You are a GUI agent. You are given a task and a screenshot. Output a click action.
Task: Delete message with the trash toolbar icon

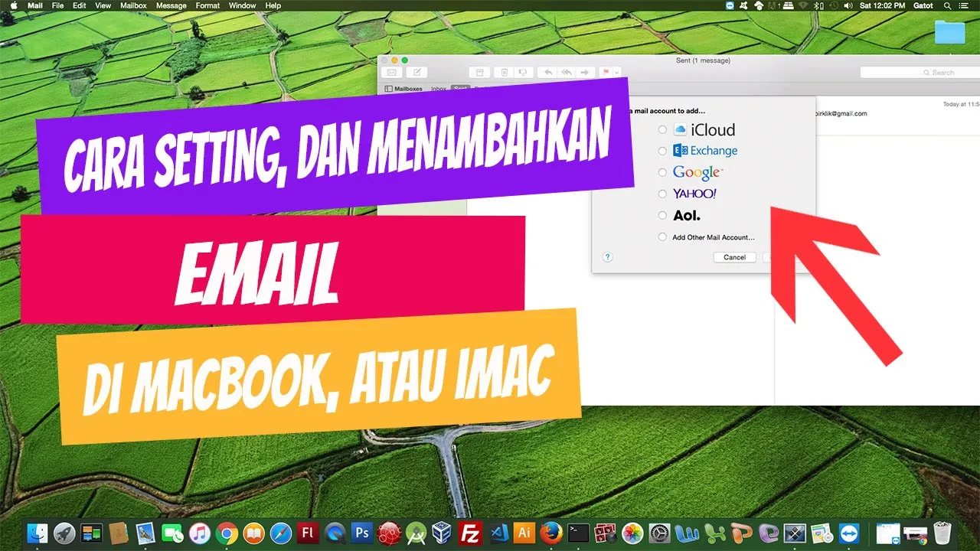point(504,73)
